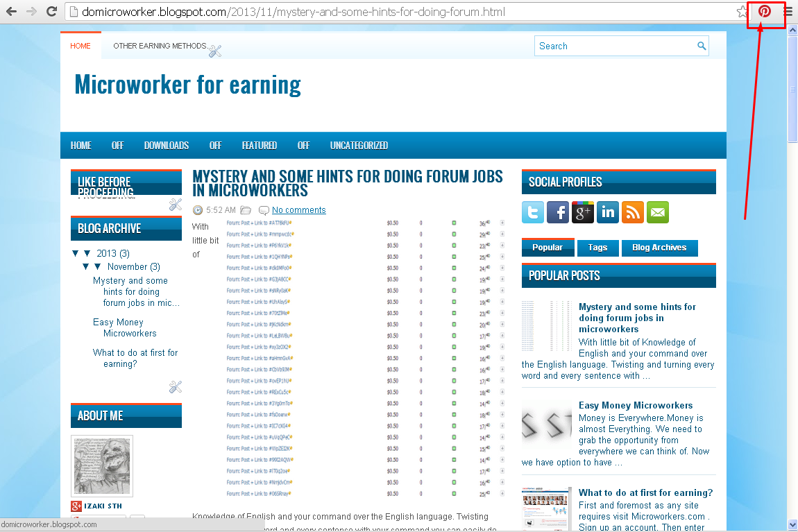Collapse the November archive triangle
This screenshot has height=532, width=798.
pyautogui.click(x=97, y=266)
